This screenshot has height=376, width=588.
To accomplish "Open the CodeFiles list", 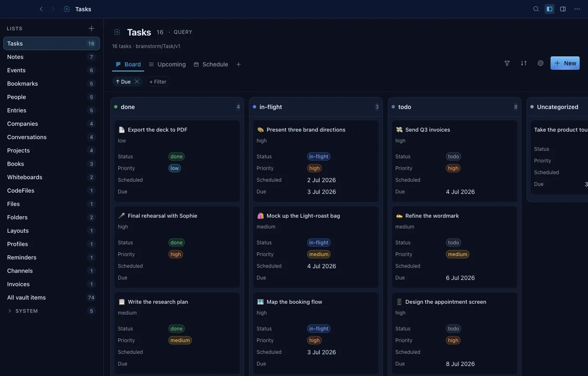I will tap(51, 191).
